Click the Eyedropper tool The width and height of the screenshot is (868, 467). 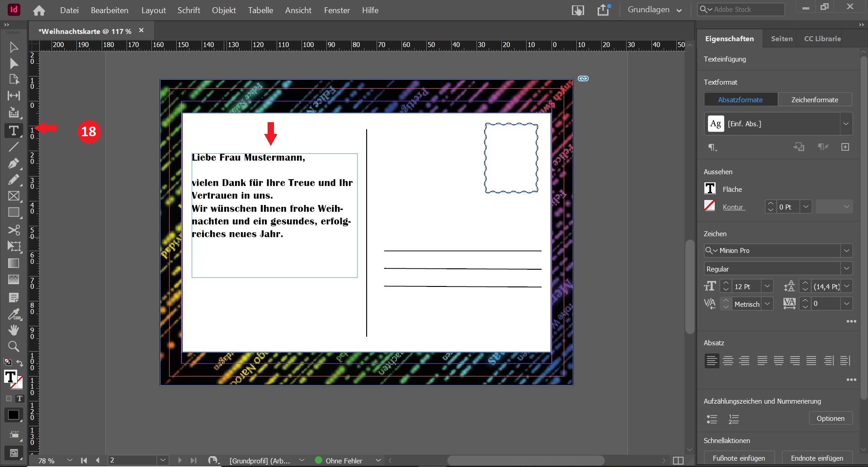pos(14,314)
